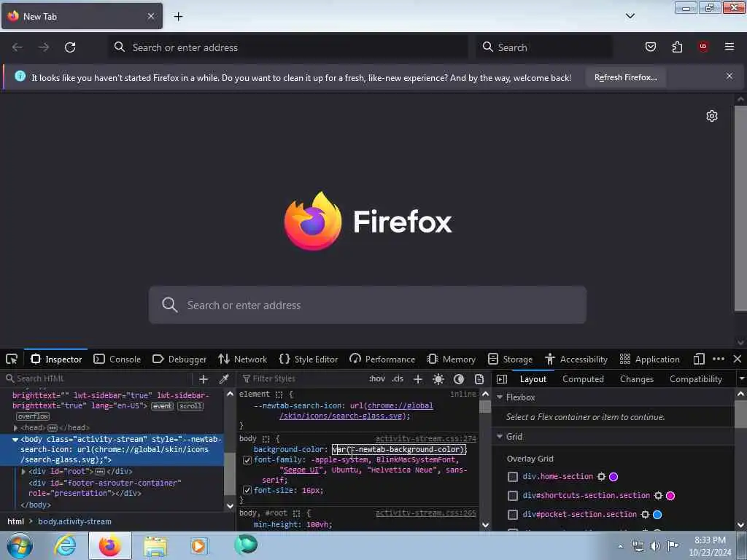Toggle the font-family declaration checkbox
This screenshot has width=747, height=560.
[247, 460]
